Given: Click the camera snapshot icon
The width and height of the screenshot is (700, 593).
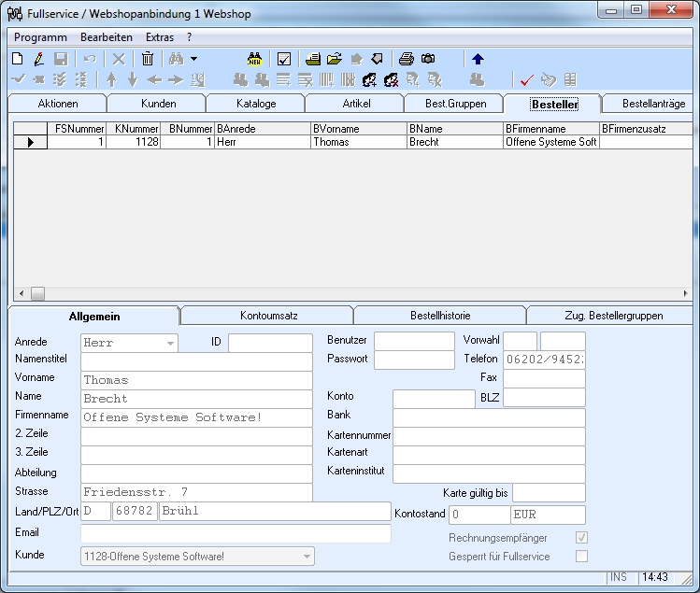Looking at the screenshot, I should 428,59.
